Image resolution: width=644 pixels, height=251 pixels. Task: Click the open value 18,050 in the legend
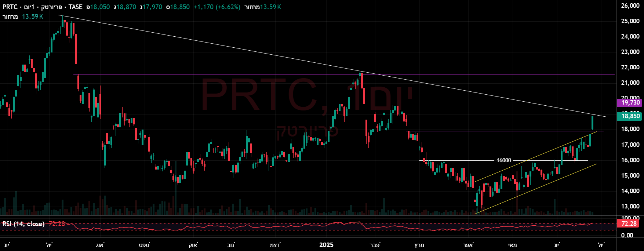click(100, 7)
